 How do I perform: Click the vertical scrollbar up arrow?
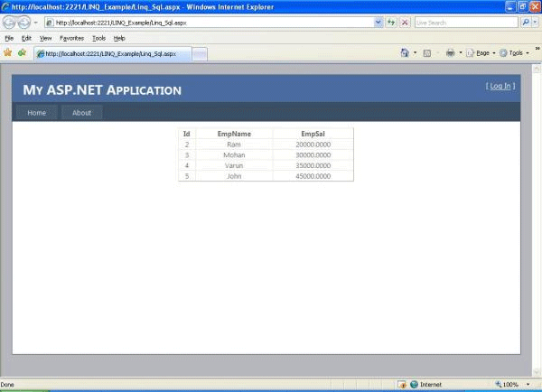537,69
